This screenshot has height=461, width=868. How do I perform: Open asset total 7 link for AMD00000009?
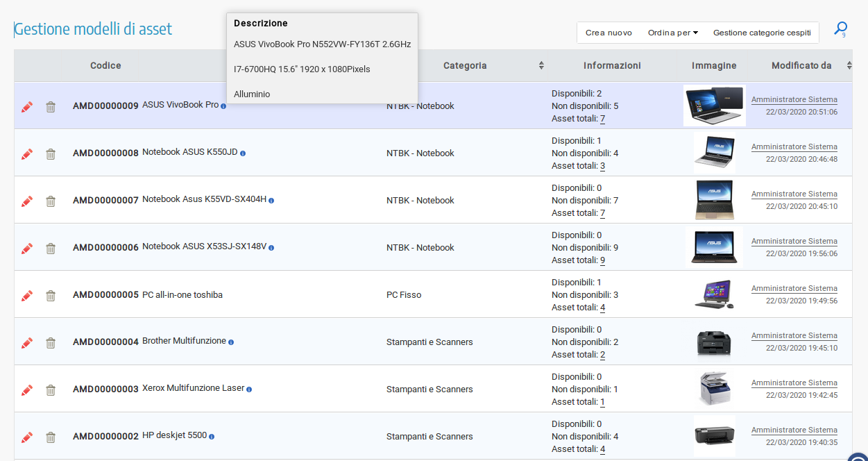pos(603,119)
